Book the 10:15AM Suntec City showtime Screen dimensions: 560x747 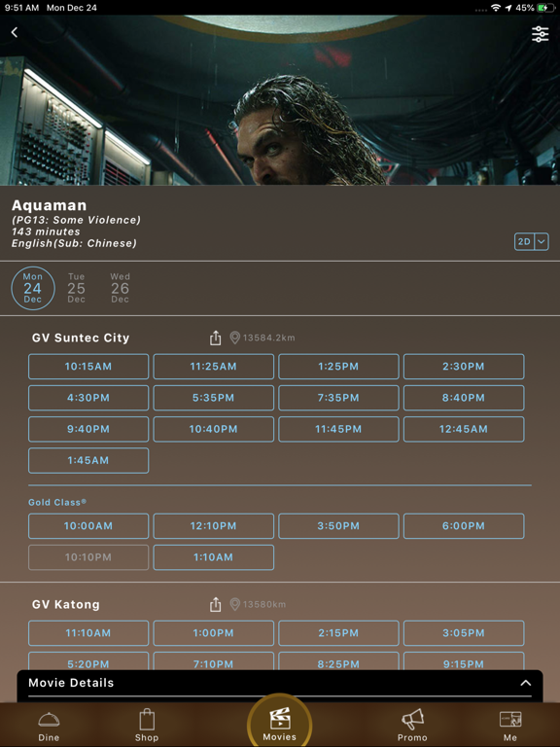(x=88, y=367)
